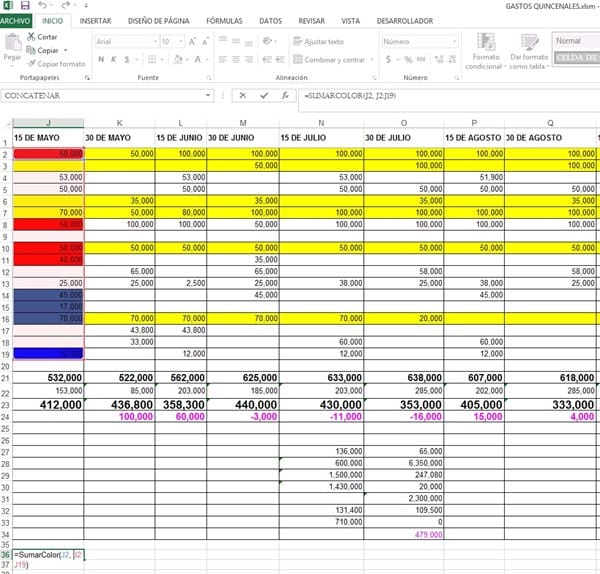The image size is (600, 574).
Task: Open the Name Box dropdown arrow
Action: [208, 95]
